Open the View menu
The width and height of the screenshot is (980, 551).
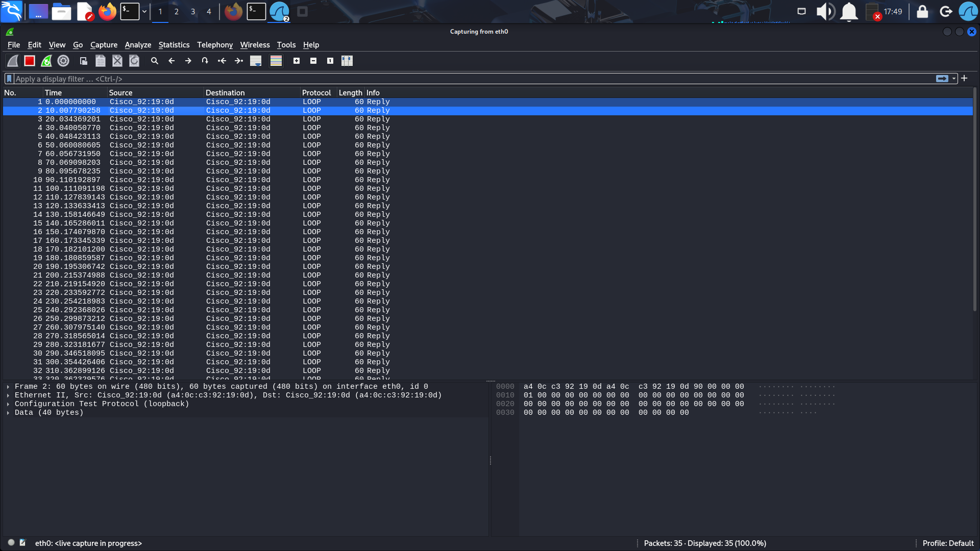point(57,45)
